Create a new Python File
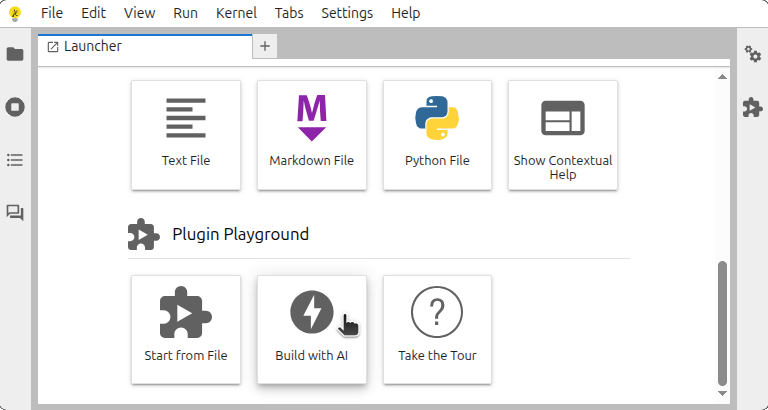This screenshot has height=410, width=768. point(437,135)
